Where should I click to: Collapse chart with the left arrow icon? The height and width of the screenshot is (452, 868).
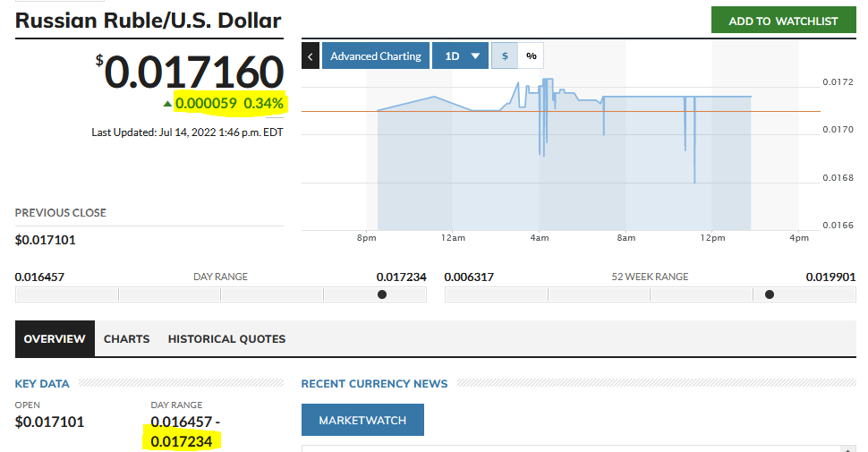tap(310, 56)
